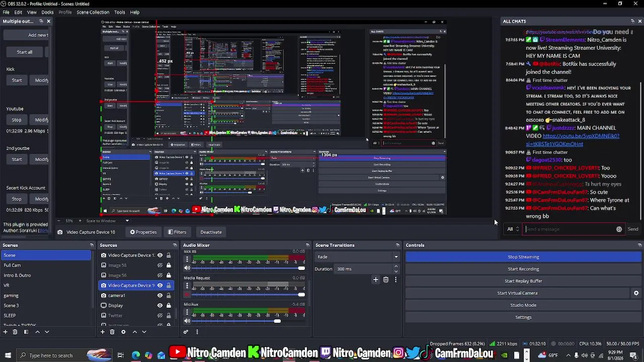Open Windows Start menu
644x362 pixels.
click(x=8, y=355)
